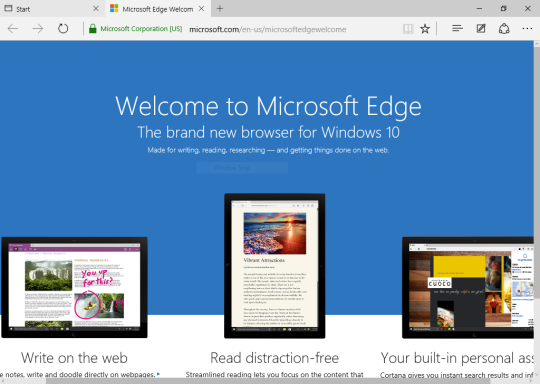Go forward to the next page
The image size is (540, 384).
[x=38, y=29]
